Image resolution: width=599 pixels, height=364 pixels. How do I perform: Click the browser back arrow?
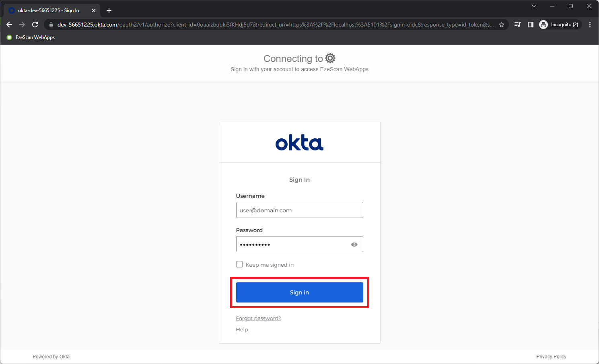coord(9,25)
